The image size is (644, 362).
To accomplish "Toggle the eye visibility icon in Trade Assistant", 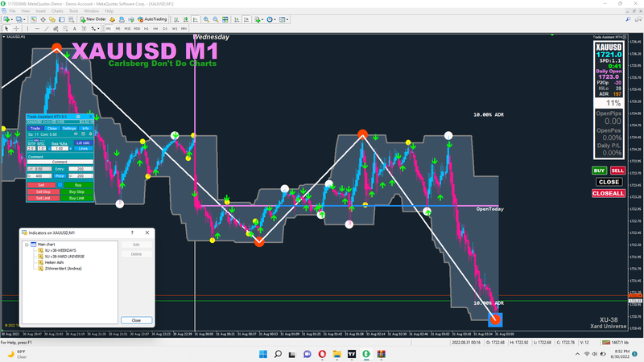I will pos(76,134).
